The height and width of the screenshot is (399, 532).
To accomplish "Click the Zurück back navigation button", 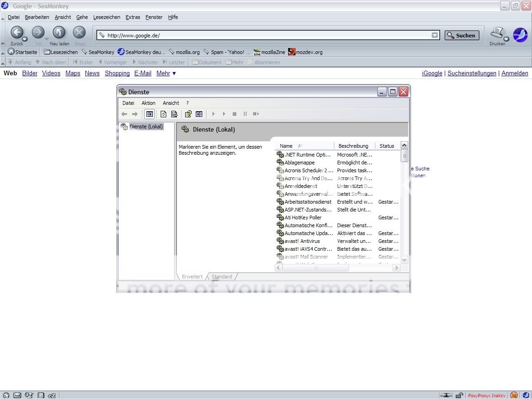I will [x=17, y=32].
